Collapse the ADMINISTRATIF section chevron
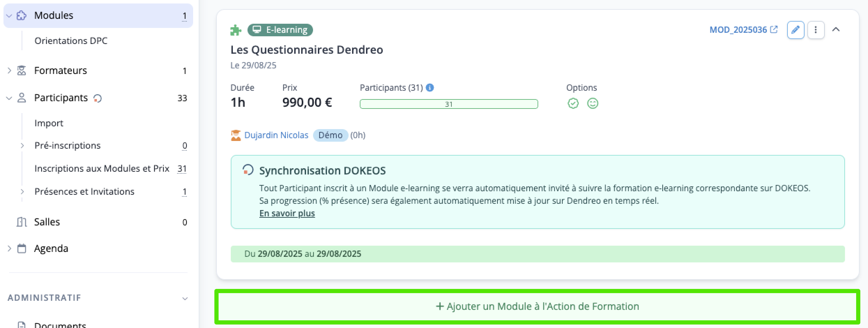Image resolution: width=868 pixels, height=328 pixels. click(185, 298)
